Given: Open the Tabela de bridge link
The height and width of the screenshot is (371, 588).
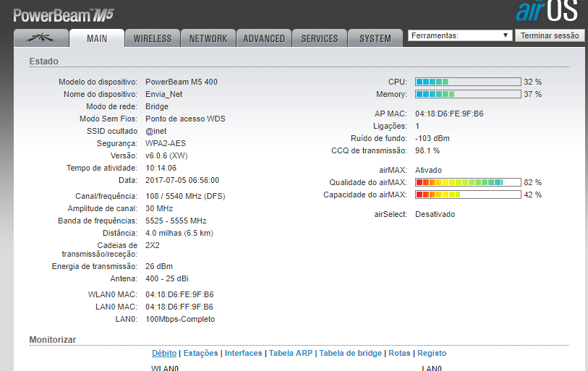Looking at the screenshot, I should [350, 353].
